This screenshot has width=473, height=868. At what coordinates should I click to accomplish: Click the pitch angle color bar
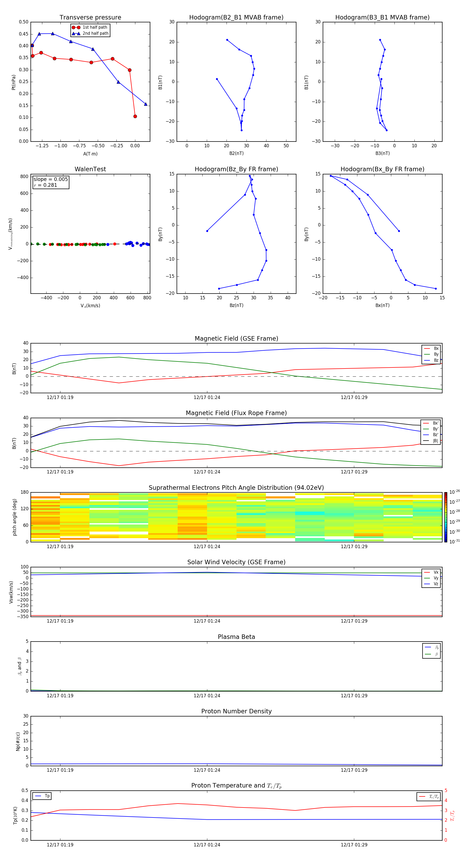[x=445, y=517]
